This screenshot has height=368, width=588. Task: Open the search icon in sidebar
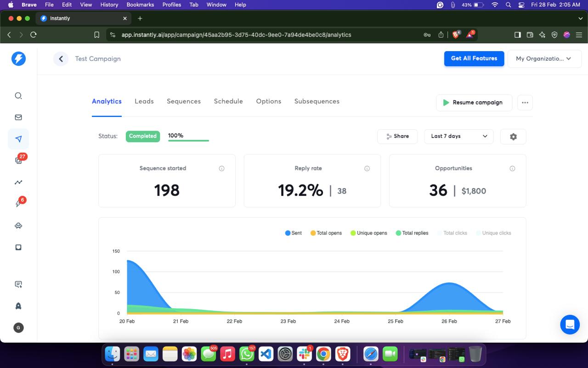click(x=18, y=96)
